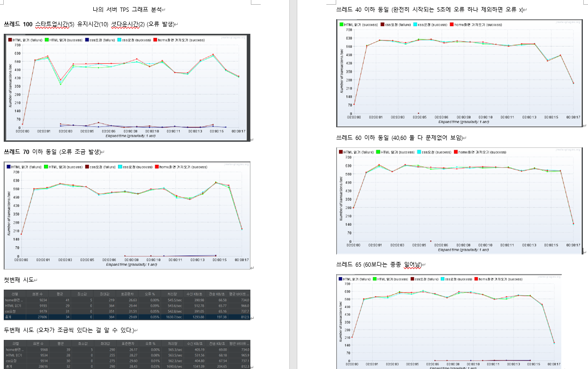Image resolution: width=588 pixels, height=369 pixels.
Task: Click 'HTML 읽기 (success)' legend in 쓰레드 40 chart
Action: (360, 24)
